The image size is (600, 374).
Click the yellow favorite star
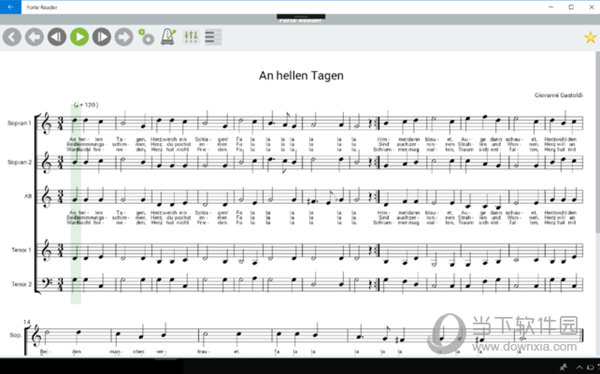click(590, 37)
